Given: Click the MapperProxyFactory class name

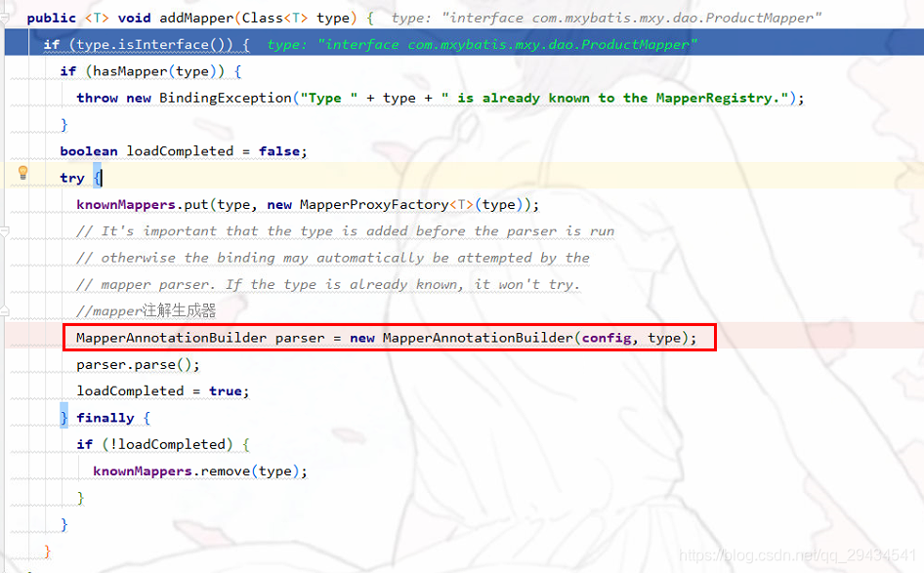Looking at the screenshot, I should pos(374,204).
